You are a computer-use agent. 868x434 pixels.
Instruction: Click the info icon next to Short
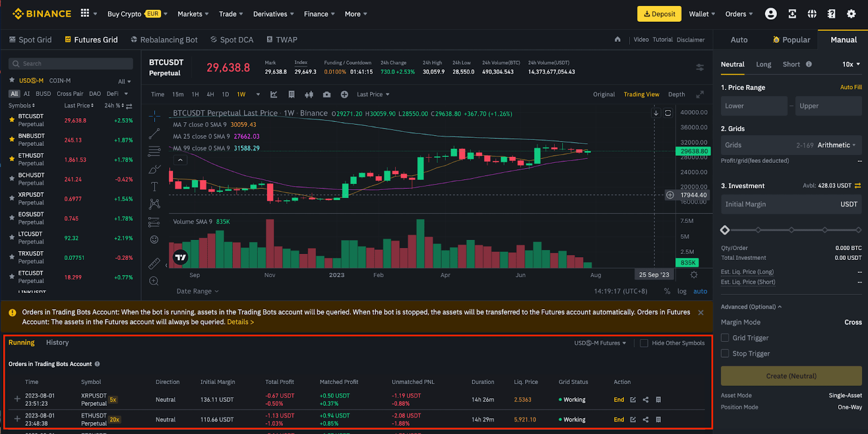(809, 64)
